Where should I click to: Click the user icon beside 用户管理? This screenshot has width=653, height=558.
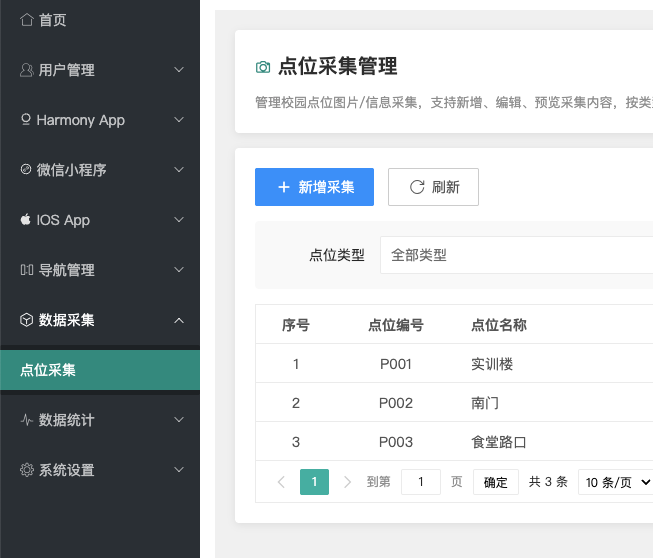[27, 70]
